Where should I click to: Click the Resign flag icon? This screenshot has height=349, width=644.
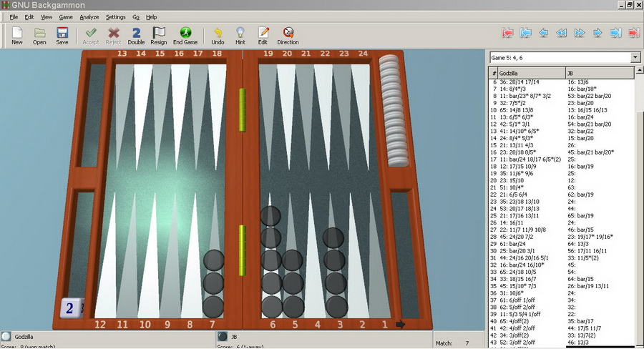(x=159, y=36)
